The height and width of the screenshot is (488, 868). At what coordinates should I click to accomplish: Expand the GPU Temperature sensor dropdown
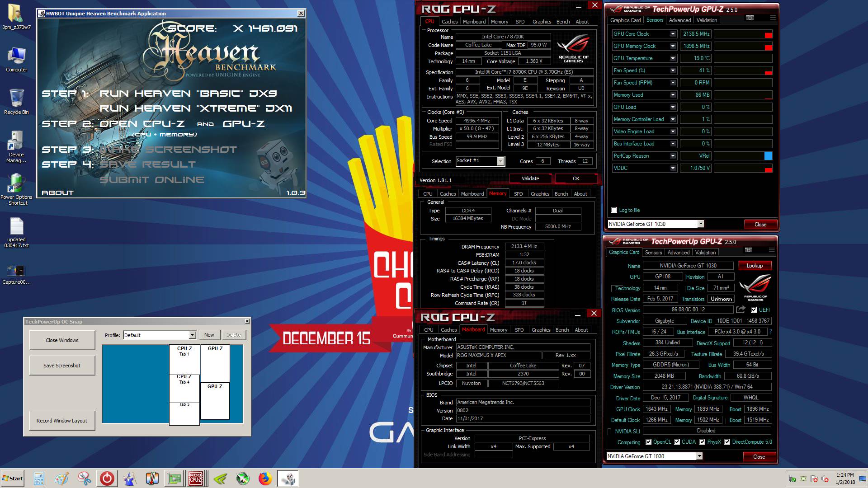pyautogui.click(x=673, y=58)
